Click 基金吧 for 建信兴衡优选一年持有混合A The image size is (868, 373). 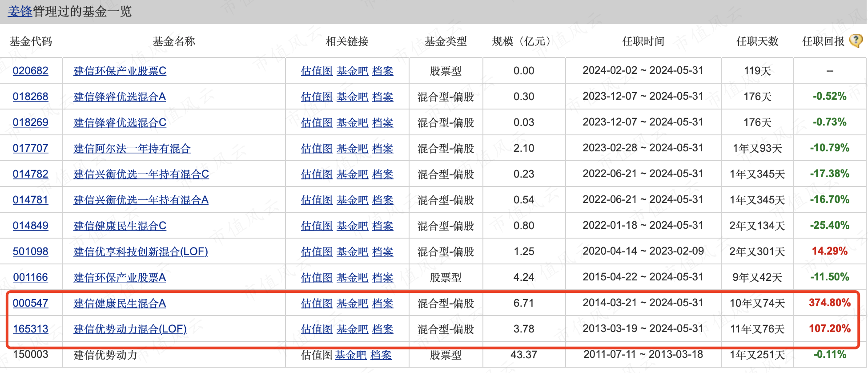pyautogui.click(x=352, y=200)
